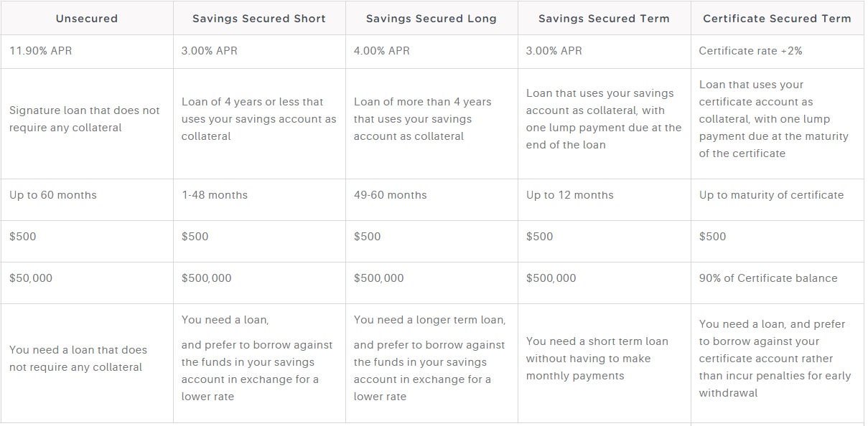This screenshot has width=868, height=426.
Task: Click the Unsecured column header
Action: pos(87,19)
